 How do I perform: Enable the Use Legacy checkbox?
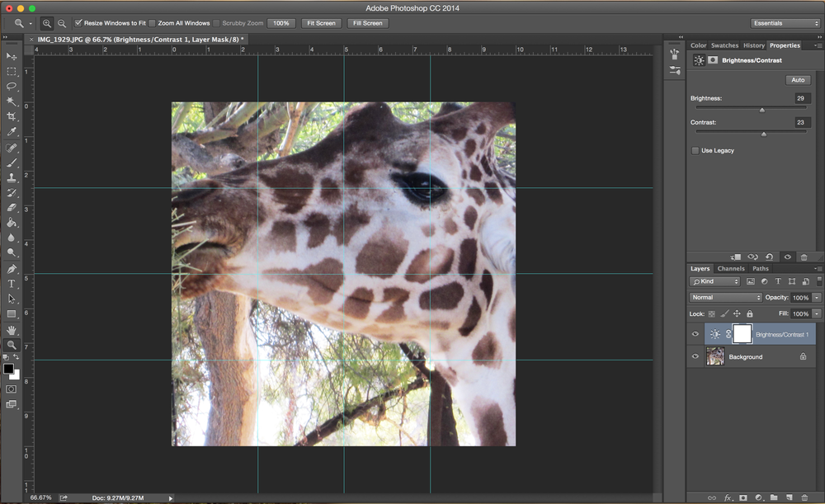click(695, 150)
